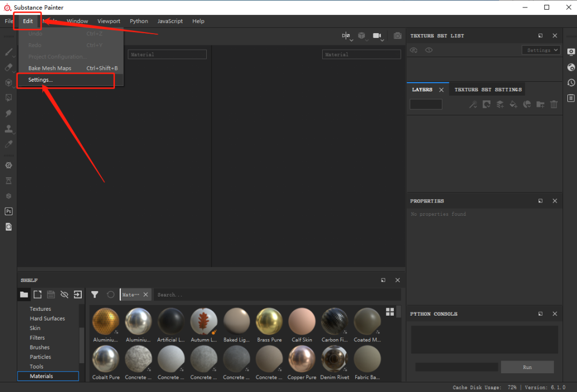Choose Settings... in the Edit menu

click(x=71, y=80)
